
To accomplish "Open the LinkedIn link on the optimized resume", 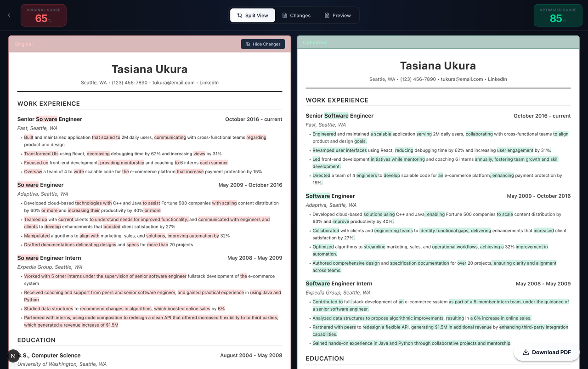I will [497, 79].
